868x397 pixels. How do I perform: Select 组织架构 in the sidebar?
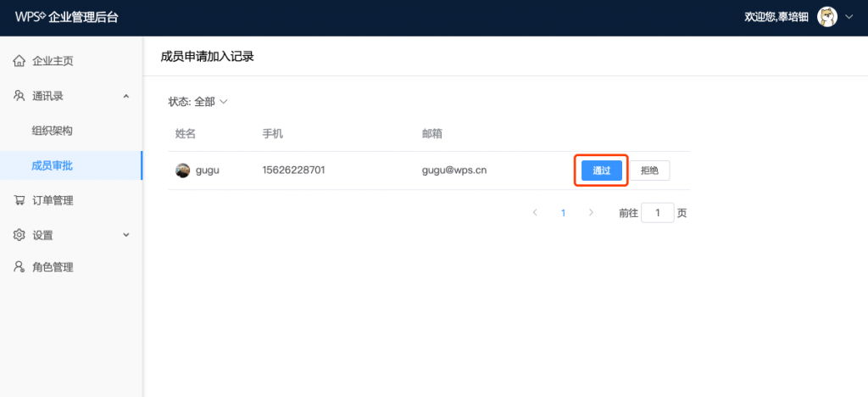tap(52, 131)
